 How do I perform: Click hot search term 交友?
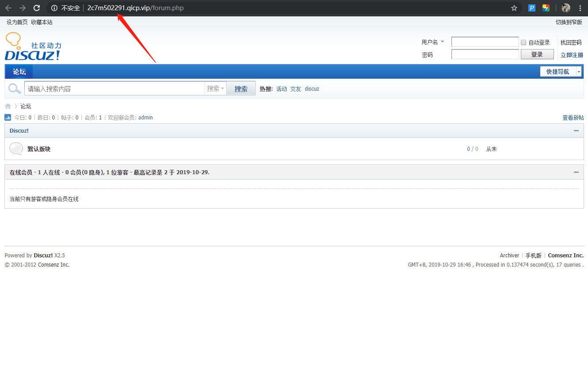point(296,89)
